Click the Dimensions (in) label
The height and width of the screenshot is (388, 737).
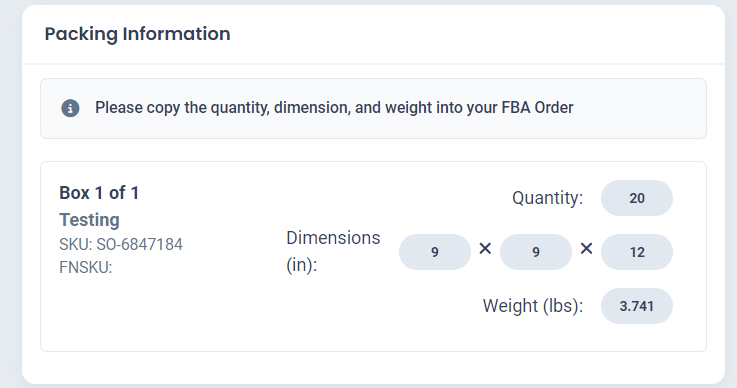pyautogui.click(x=333, y=251)
